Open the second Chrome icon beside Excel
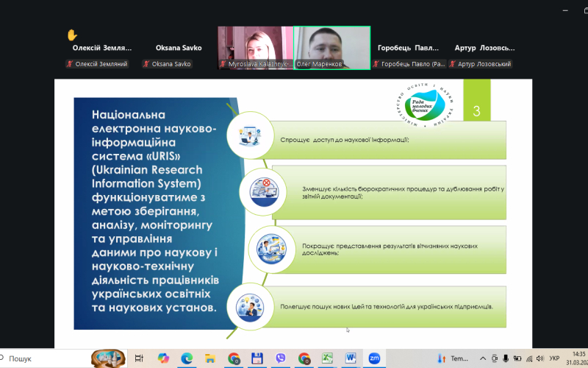 click(304, 358)
